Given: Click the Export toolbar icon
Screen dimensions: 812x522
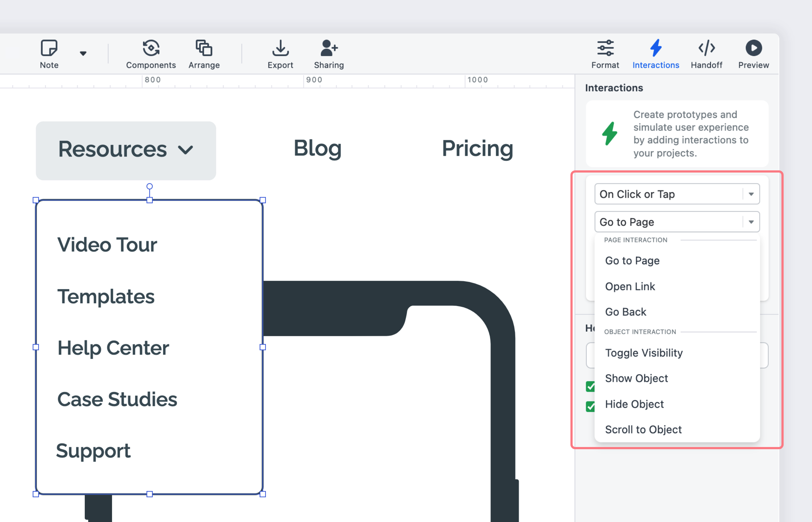Looking at the screenshot, I should click(x=280, y=53).
